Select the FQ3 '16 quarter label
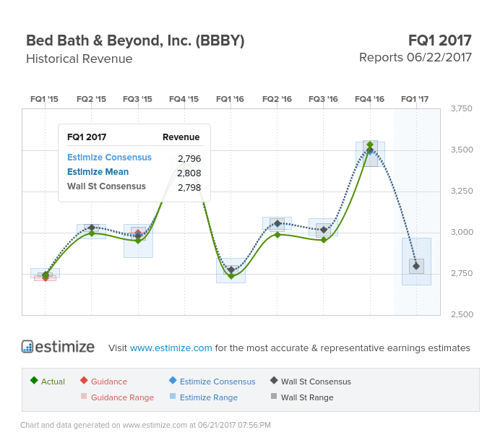This screenshot has height=448, width=495. 323,99
